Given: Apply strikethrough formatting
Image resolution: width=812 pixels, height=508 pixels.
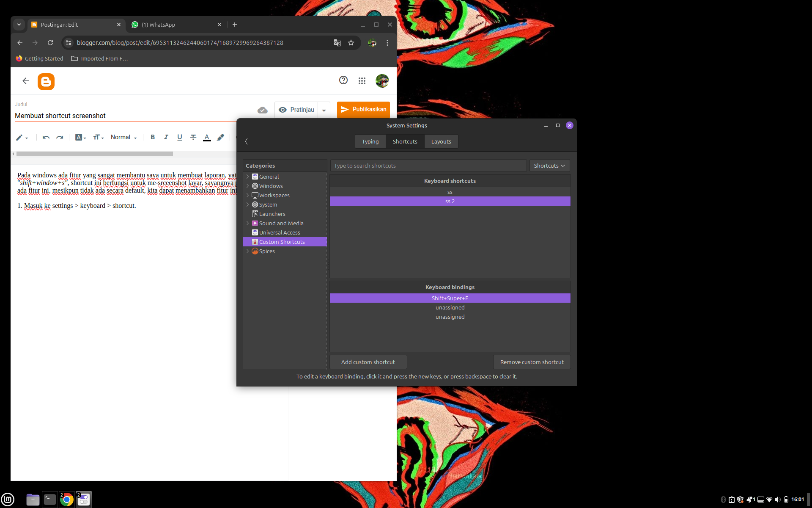Looking at the screenshot, I should pyautogui.click(x=193, y=137).
